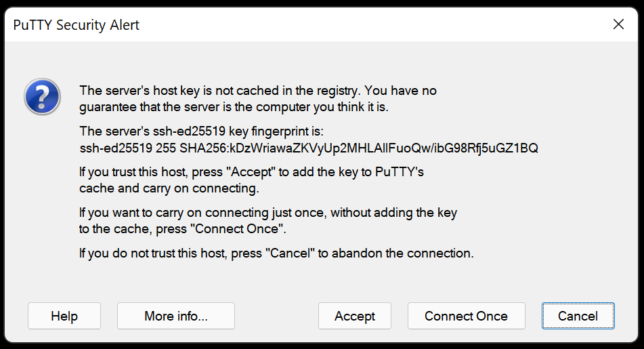Click the "carry on connecting just once" line

268,213
